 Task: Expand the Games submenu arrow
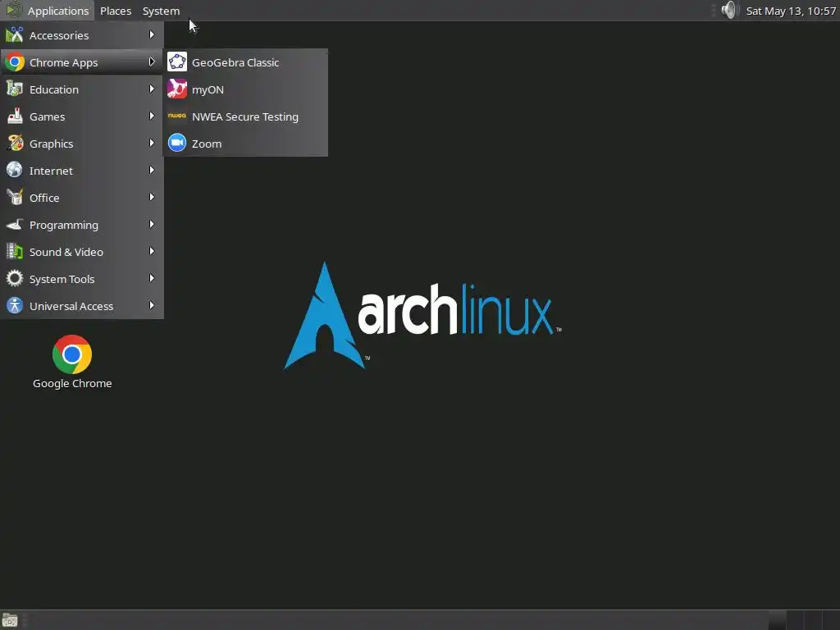[152, 116]
